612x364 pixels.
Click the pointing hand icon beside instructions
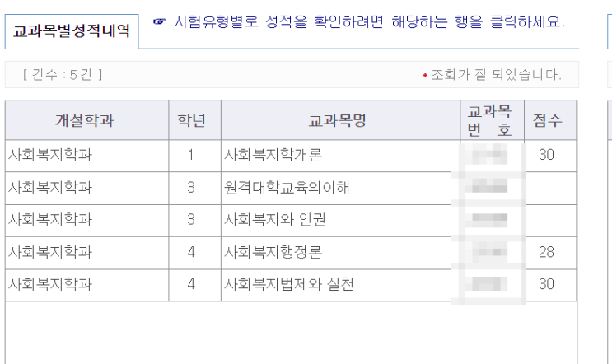tap(159, 21)
